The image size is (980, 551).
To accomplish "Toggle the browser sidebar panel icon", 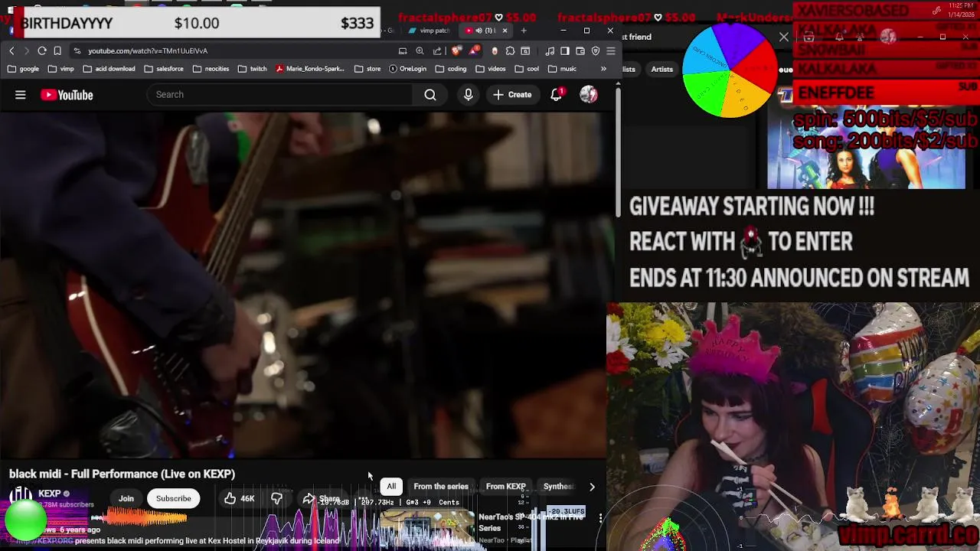I will (565, 51).
